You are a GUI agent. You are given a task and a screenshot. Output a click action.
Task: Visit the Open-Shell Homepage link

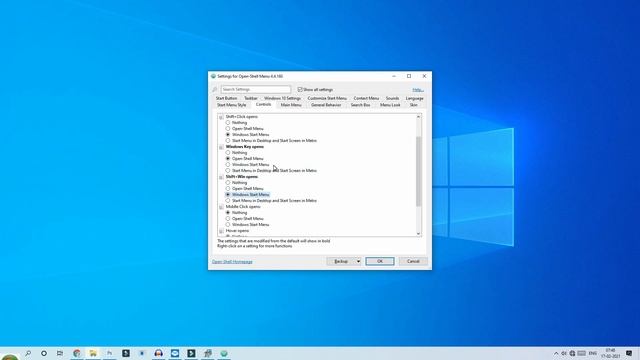[232, 262]
